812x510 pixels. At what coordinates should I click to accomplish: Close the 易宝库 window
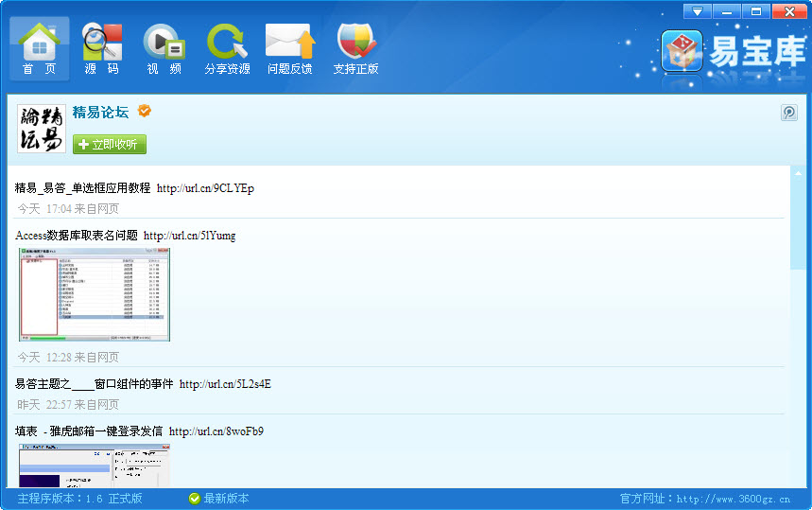pos(789,11)
